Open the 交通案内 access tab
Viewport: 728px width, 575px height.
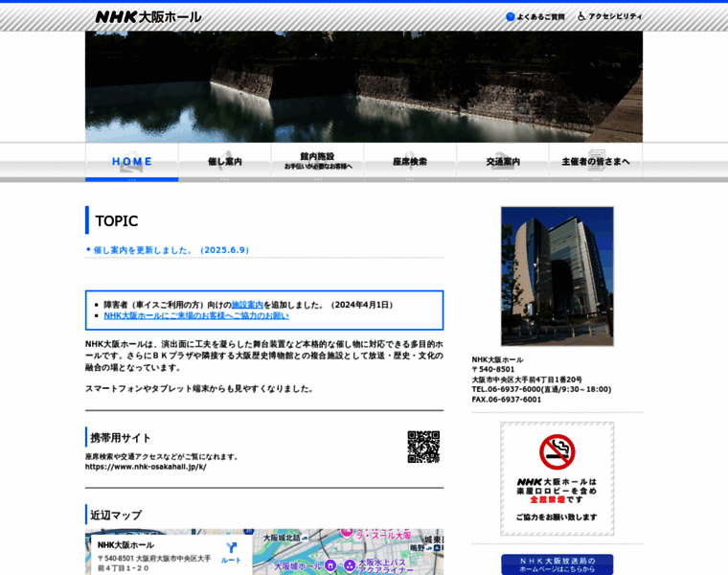click(503, 162)
